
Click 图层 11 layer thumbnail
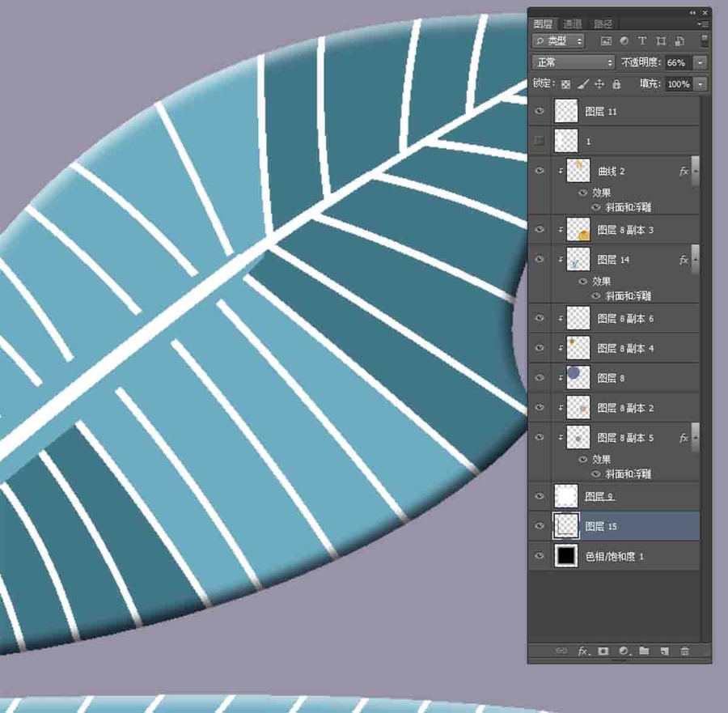pos(566,111)
